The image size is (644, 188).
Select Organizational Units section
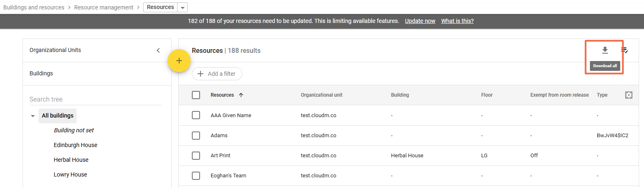coord(55,50)
